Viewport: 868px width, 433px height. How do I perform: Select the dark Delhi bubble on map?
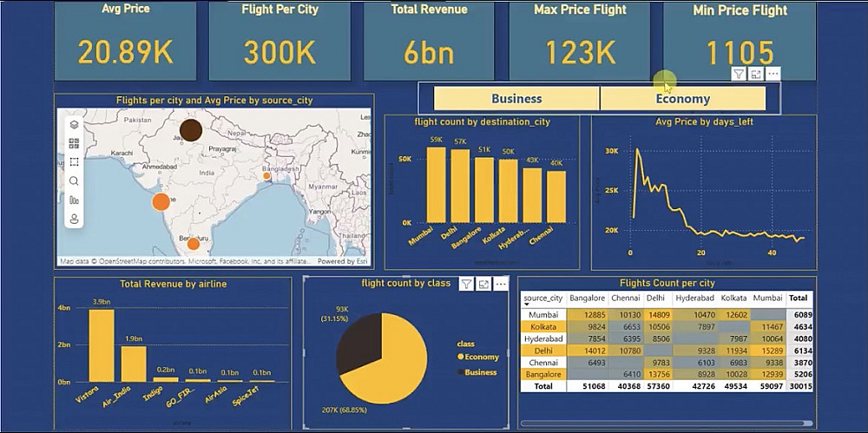tap(191, 130)
